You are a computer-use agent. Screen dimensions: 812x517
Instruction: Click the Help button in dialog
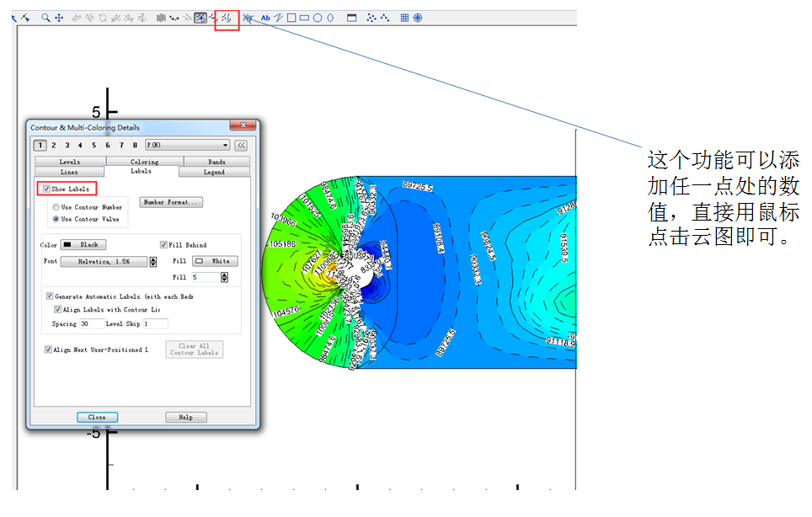point(186,417)
